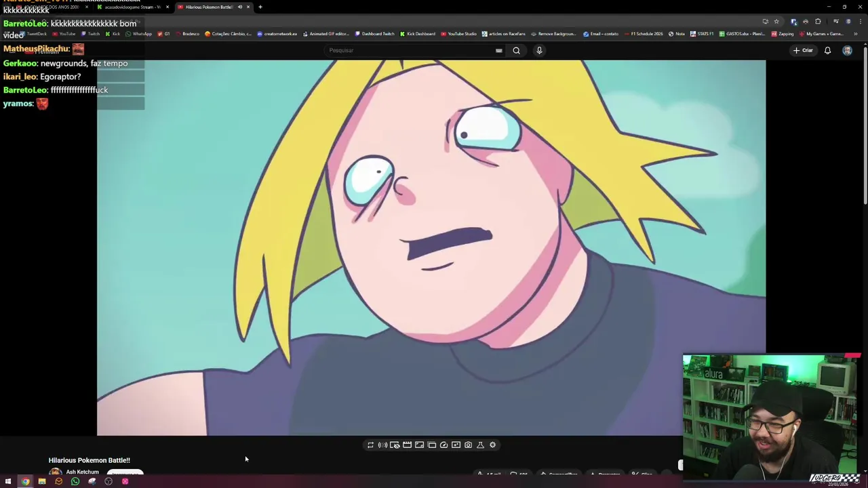
Task: Open the Ash Ketchum channel name
Action: 82,472
